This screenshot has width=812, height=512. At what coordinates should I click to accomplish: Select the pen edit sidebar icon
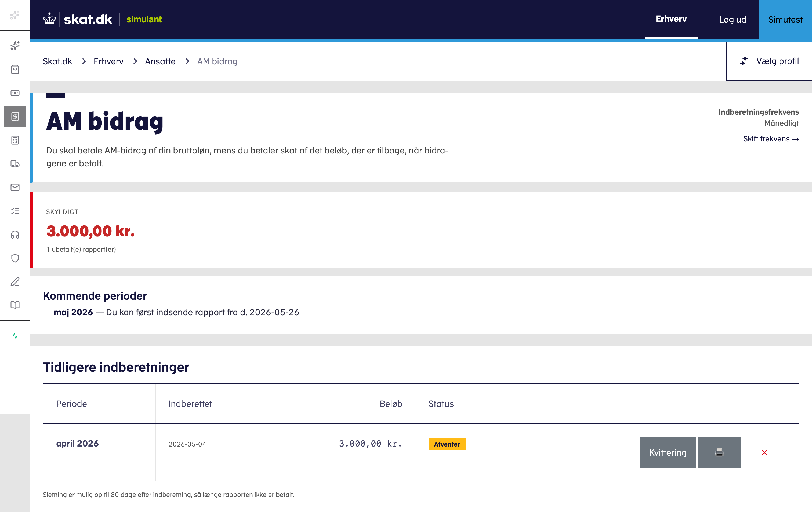pyautogui.click(x=15, y=282)
